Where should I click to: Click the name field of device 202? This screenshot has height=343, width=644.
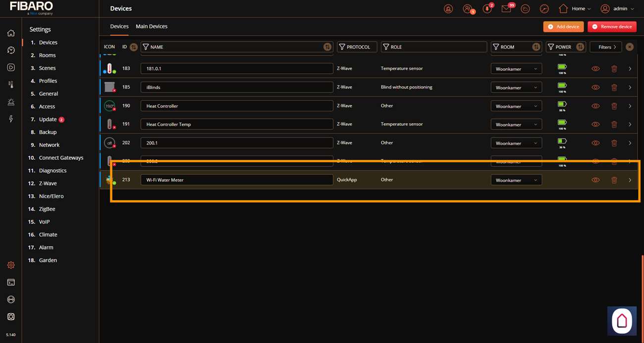pyautogui.click(x=236, y=143)
